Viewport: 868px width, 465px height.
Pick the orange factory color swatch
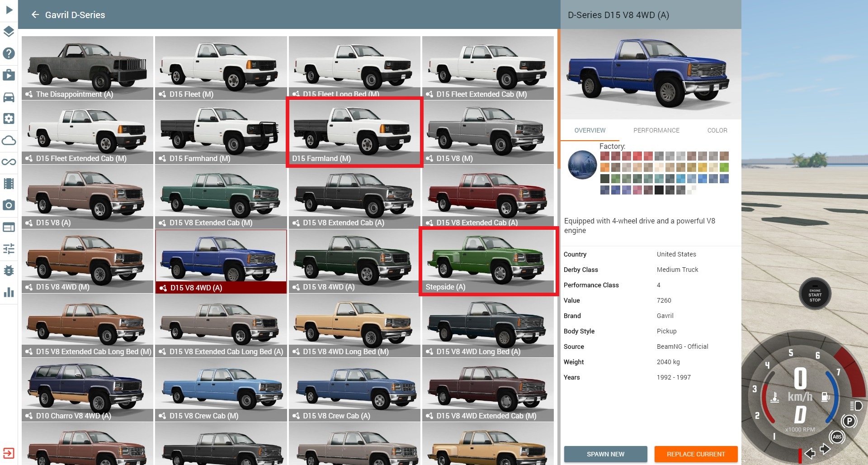coord(605,167)
